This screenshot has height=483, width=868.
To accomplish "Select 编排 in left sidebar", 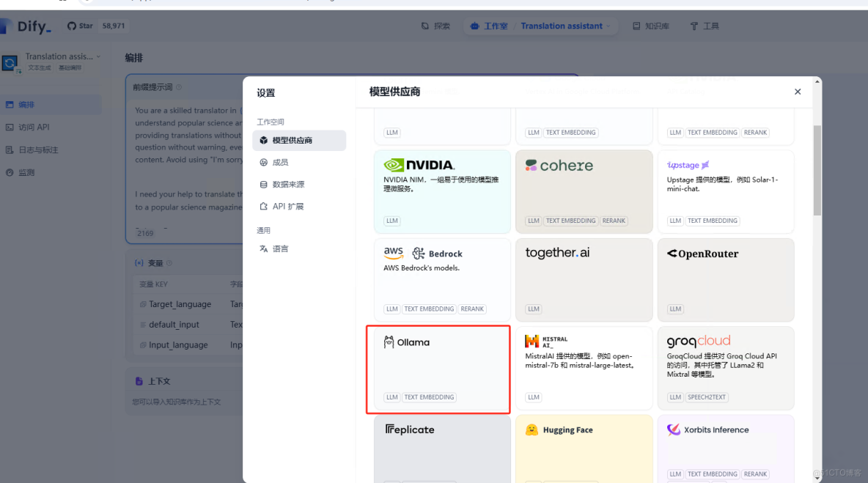I will 51,105.
